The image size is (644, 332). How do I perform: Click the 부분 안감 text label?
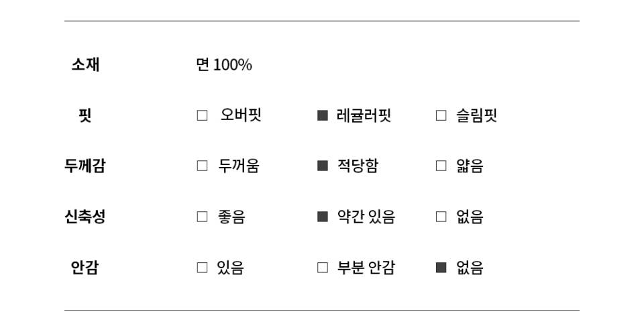pyautogui.click(x=366, y=268)
